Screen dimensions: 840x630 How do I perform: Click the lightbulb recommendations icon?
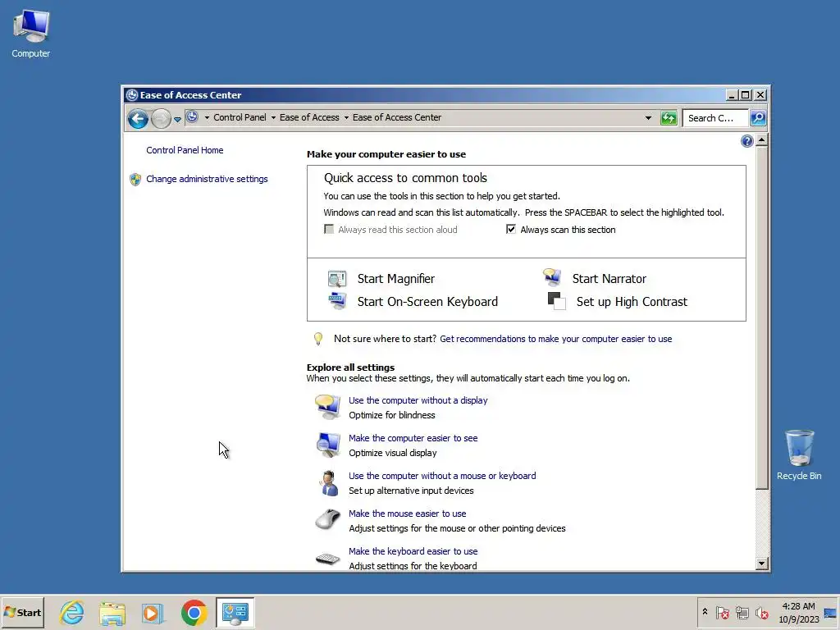pos(318,339)
